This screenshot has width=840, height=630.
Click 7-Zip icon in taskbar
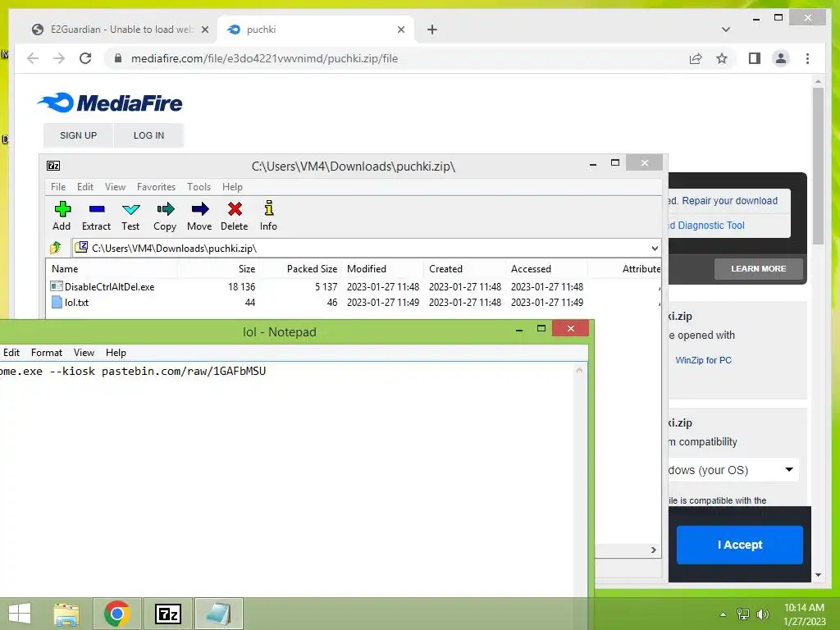(x=167, y=614)
